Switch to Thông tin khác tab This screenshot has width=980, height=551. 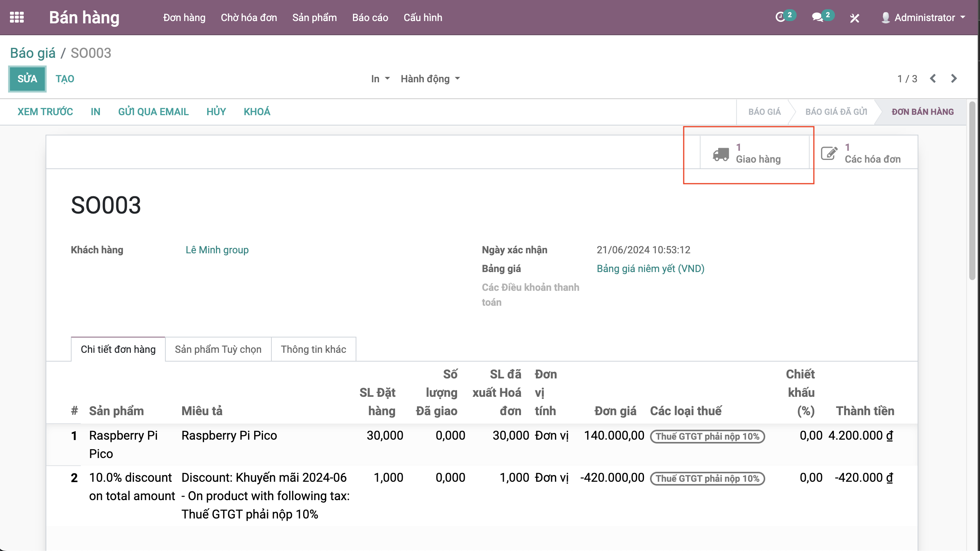313,349
